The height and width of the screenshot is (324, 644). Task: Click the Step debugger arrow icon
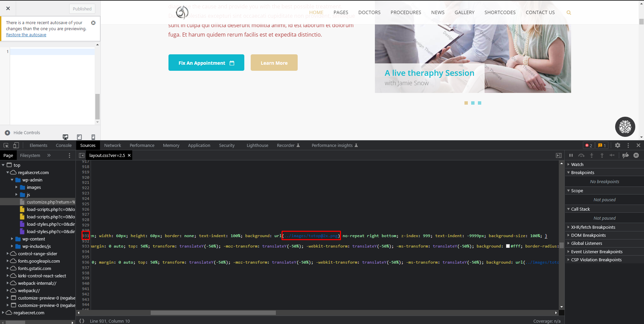coord(612,155)
